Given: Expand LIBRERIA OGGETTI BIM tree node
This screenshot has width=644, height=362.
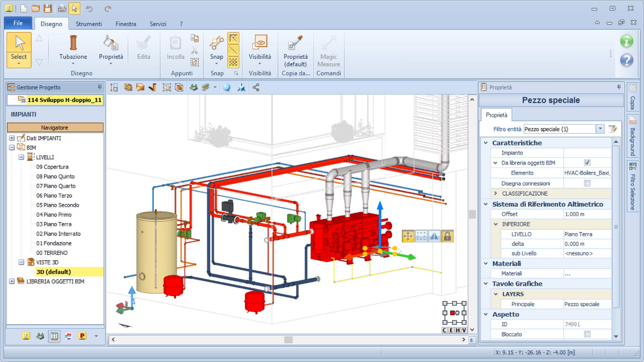Looking at the screenshot, I should 12,282.
